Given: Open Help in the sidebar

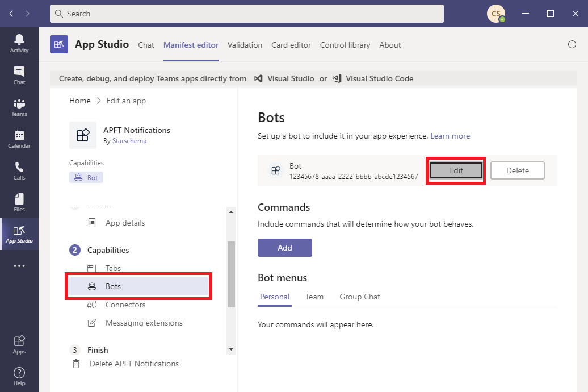Looking at the screenshot, I should [19, 376].
